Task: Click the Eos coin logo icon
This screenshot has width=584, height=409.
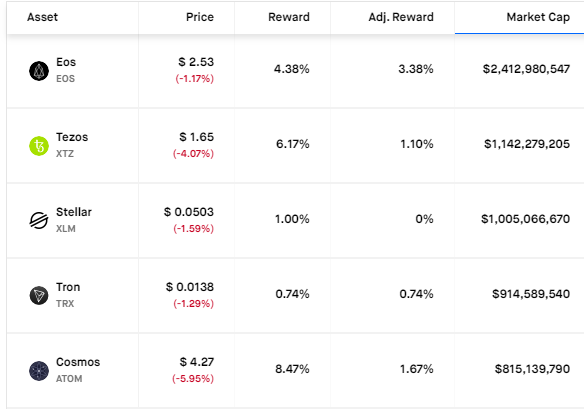Action: pos(39,71)
